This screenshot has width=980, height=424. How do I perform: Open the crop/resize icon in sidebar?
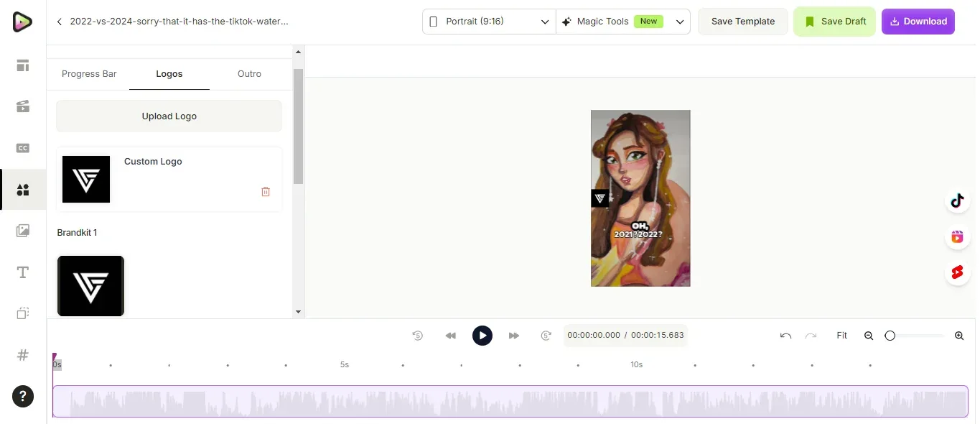pos(23,313)
